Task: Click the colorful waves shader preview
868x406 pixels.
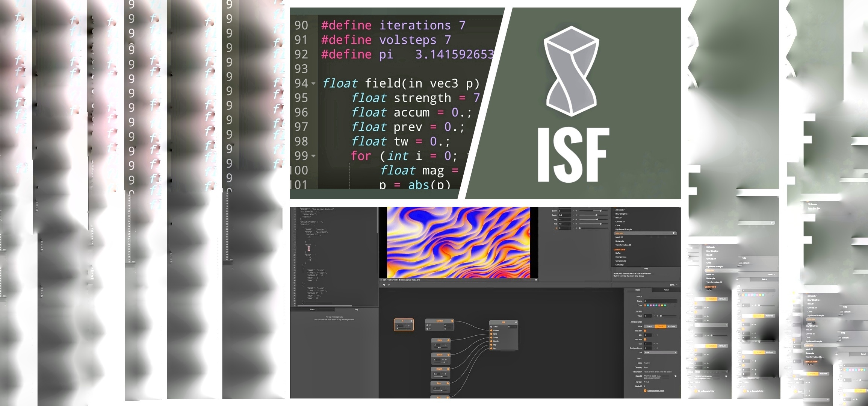Action: click(x=458, y=242)
